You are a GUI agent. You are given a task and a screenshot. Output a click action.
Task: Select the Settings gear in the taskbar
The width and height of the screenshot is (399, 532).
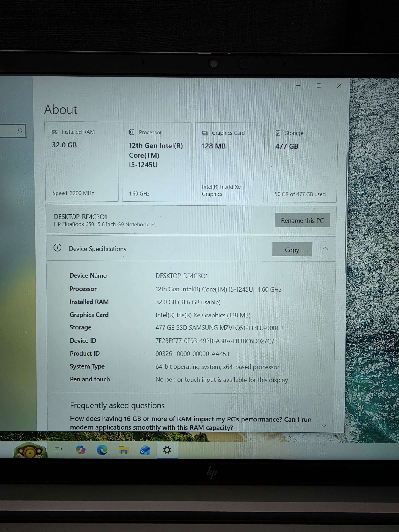click(167, 450)
